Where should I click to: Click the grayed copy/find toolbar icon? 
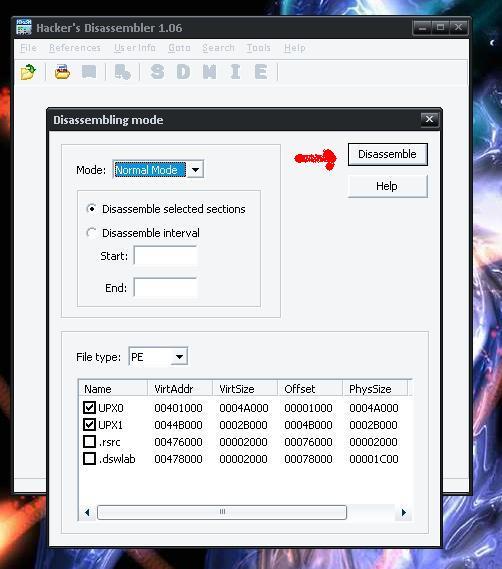(122, 72)
